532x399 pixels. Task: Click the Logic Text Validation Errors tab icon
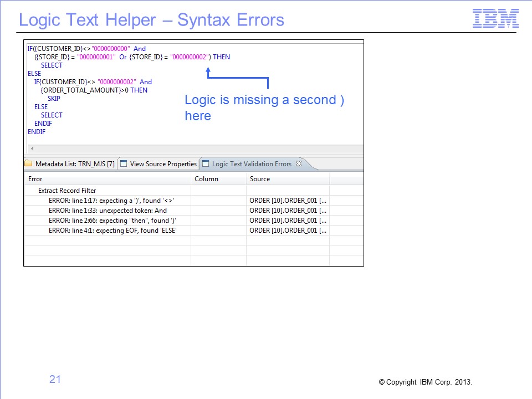click(x=206, y=164)
